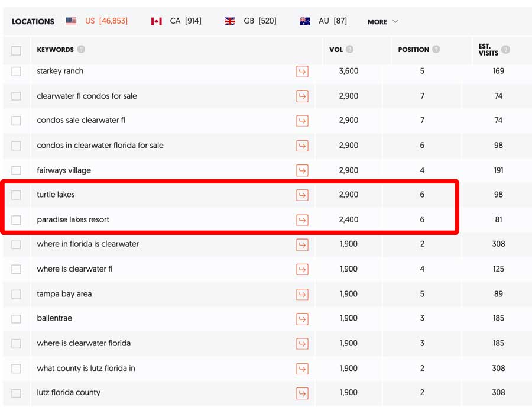Click the help icon beside POSITION header
This screenshot has width=532, height=407.
(436, 49)
